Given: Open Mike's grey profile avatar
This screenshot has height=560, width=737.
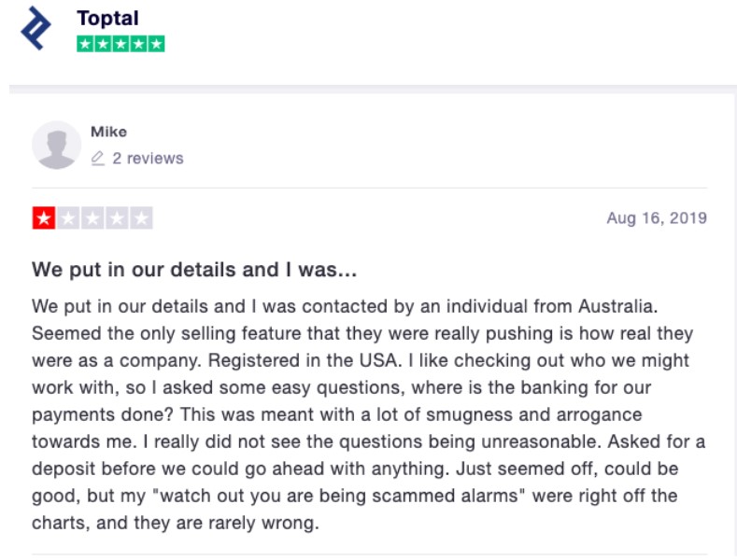Looking at the screenshot, I should [56, 146].
